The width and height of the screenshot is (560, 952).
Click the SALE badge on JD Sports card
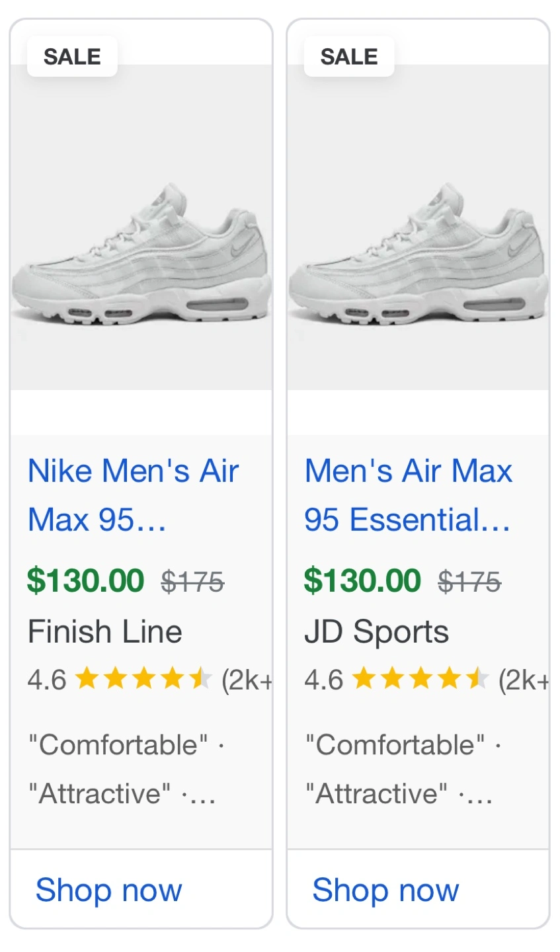[x=349, y=57]
